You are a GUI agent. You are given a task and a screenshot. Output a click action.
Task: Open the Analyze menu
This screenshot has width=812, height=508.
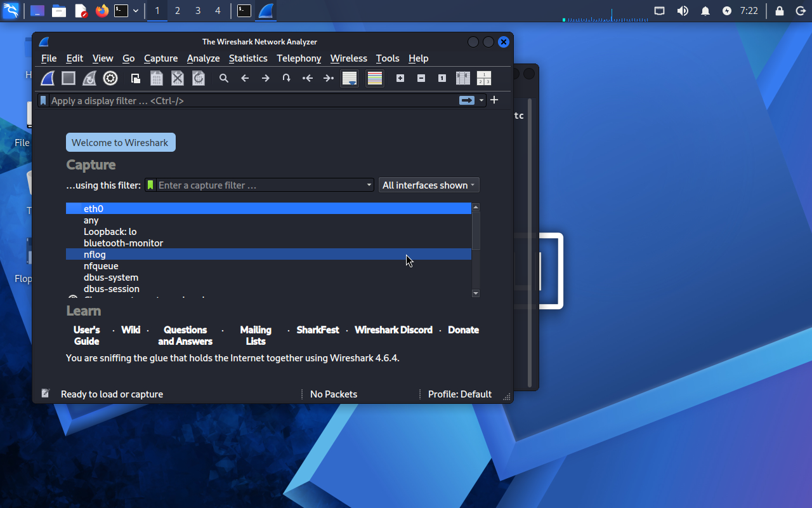coord(203,58)
